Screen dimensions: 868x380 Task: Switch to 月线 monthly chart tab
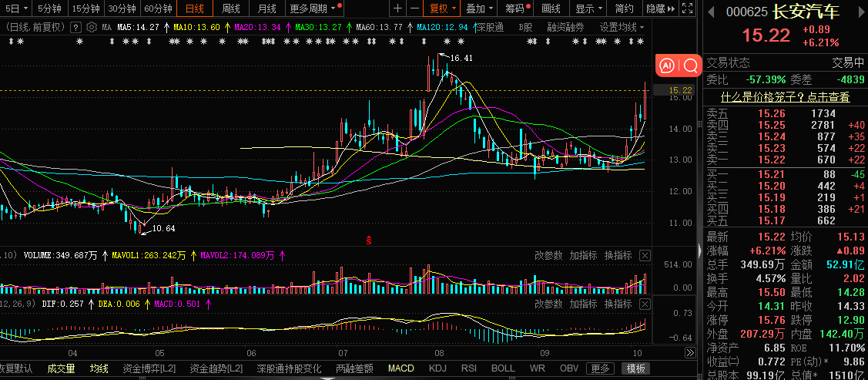point(266,8)
